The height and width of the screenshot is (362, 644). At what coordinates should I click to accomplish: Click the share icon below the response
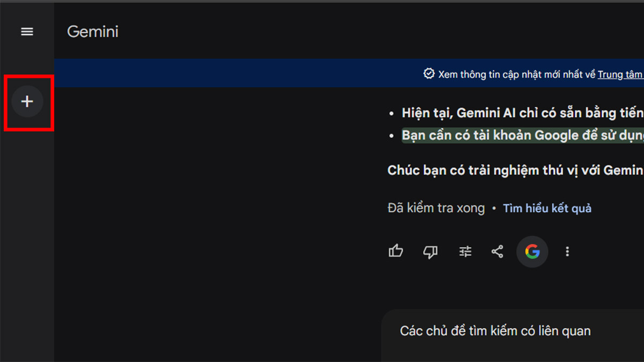point(497,251)
